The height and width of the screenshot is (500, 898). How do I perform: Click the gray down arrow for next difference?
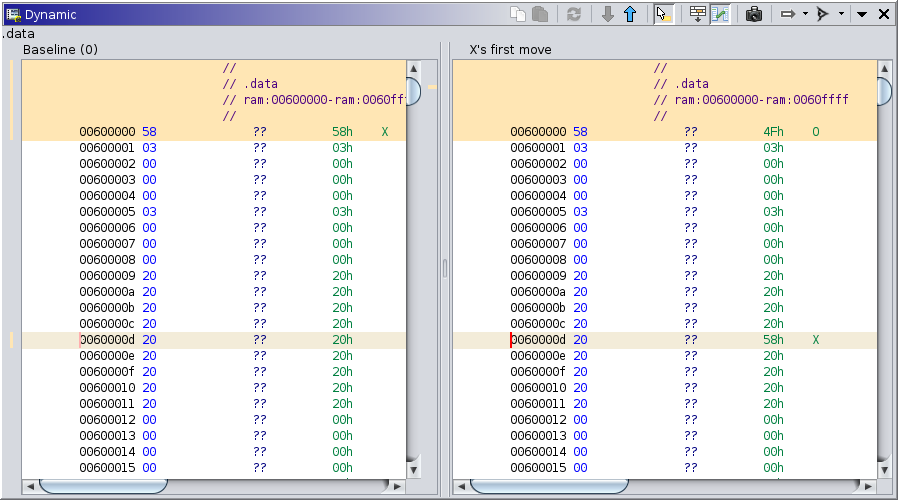point(607,14)
